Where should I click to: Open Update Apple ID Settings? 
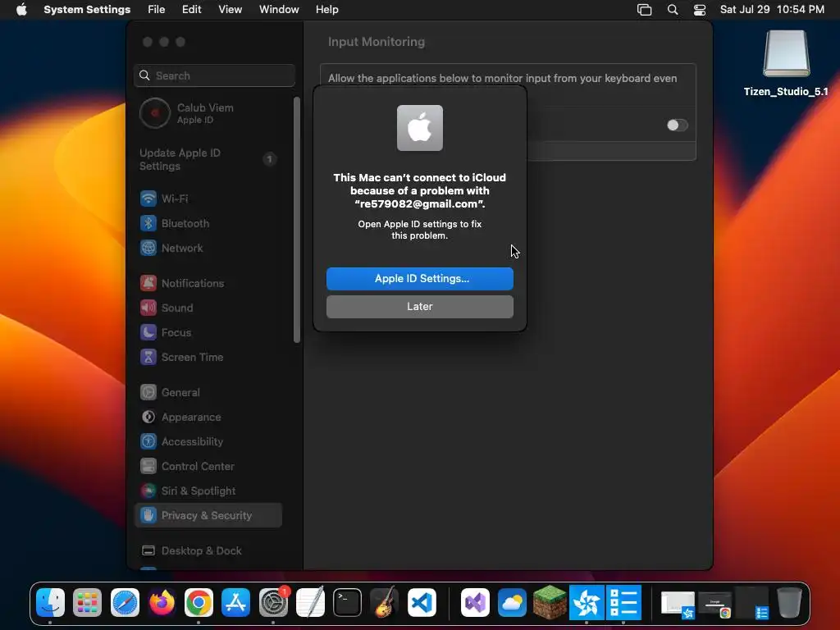click(x=208, y=159)
